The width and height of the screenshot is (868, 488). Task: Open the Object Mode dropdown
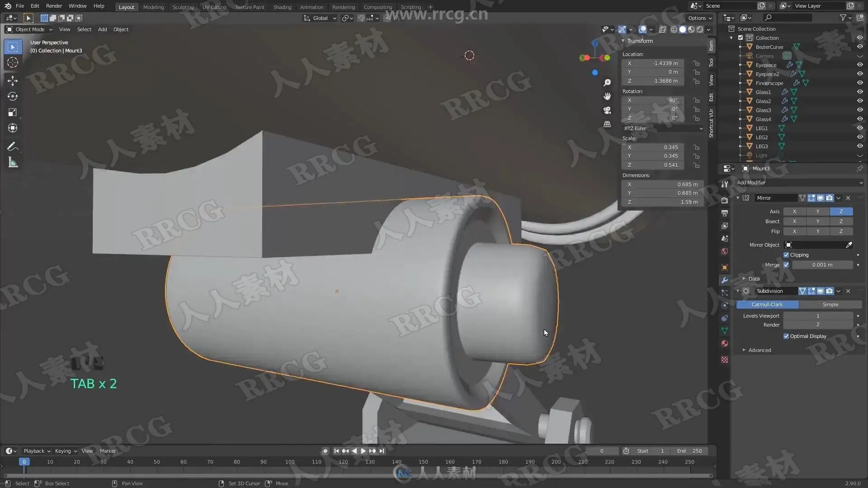[30, 29]
